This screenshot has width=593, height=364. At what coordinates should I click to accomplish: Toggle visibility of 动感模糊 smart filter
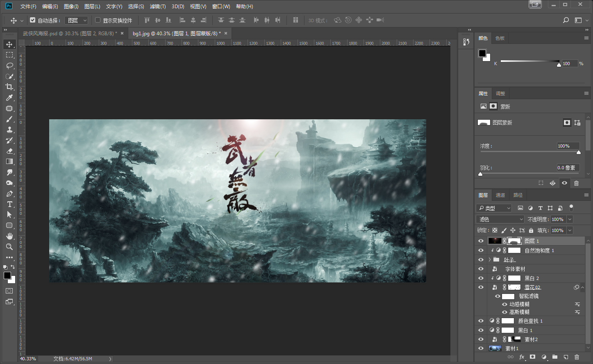(504, 304)
